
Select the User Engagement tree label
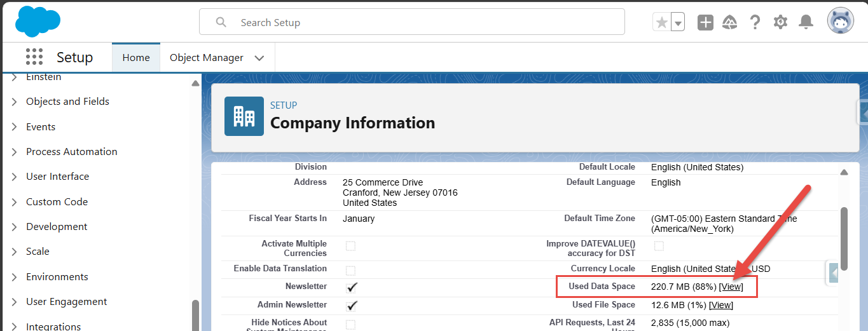point(67,302)
